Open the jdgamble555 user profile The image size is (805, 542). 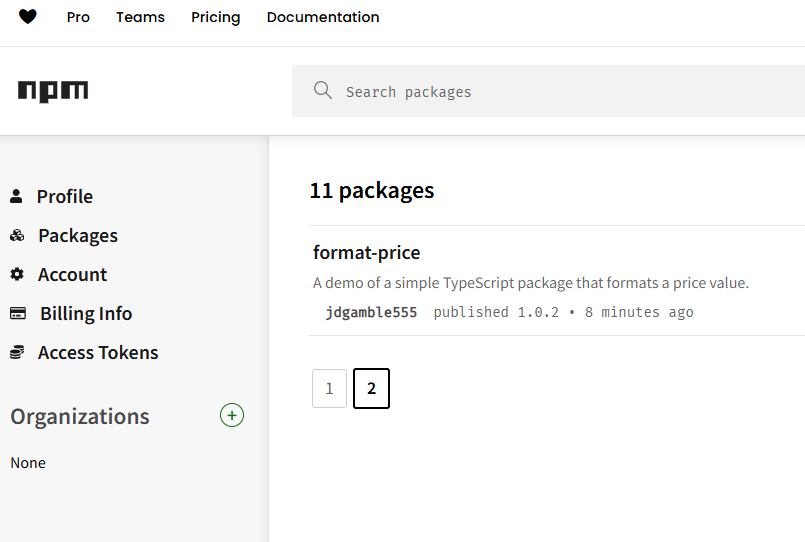pyautogui.click(x=371, y=313)
